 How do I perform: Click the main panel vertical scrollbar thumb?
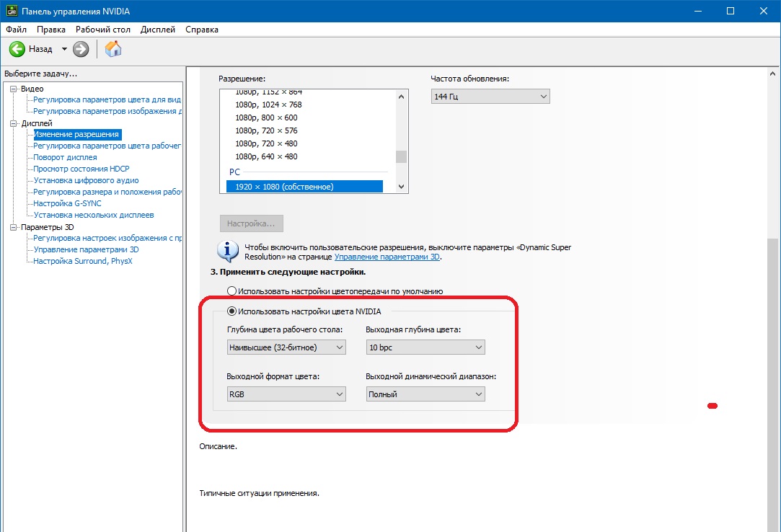point(772,385)
